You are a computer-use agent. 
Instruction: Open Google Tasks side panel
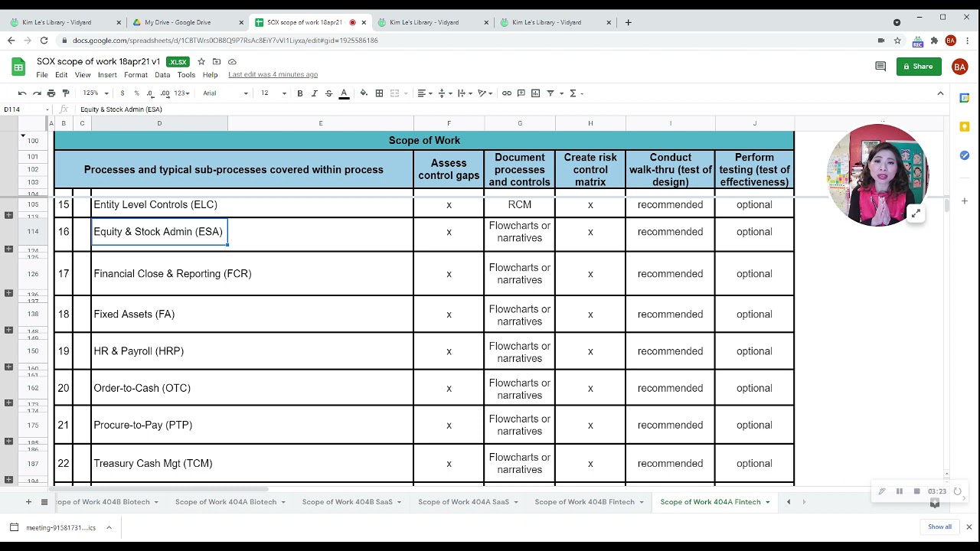point(965,155)
